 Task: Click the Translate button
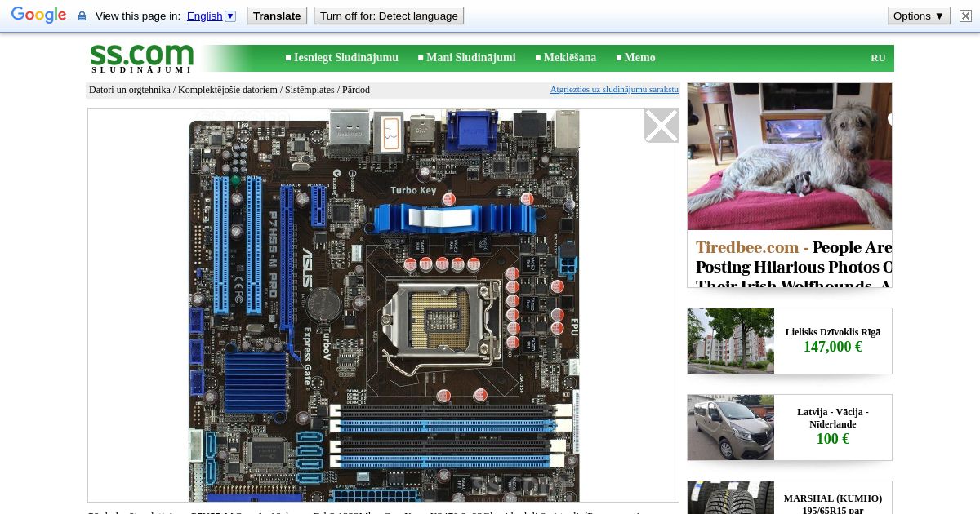277,16
